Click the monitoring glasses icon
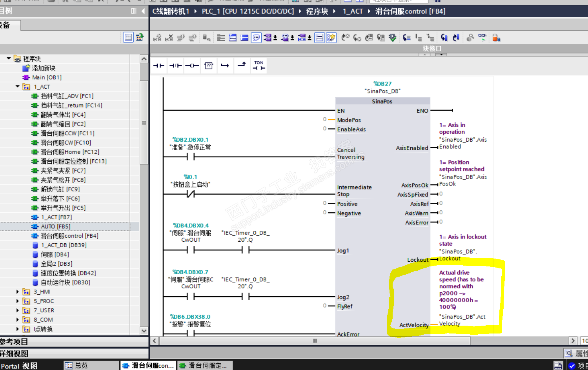Viewport: 588px width, 370px height. click(482, 38)
